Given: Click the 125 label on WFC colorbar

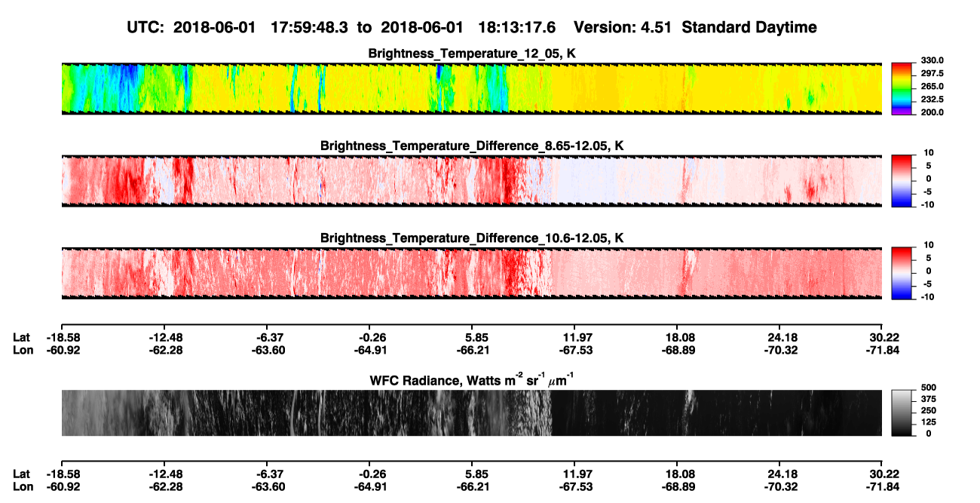Looking at the screenshot, I should (927, 422).
